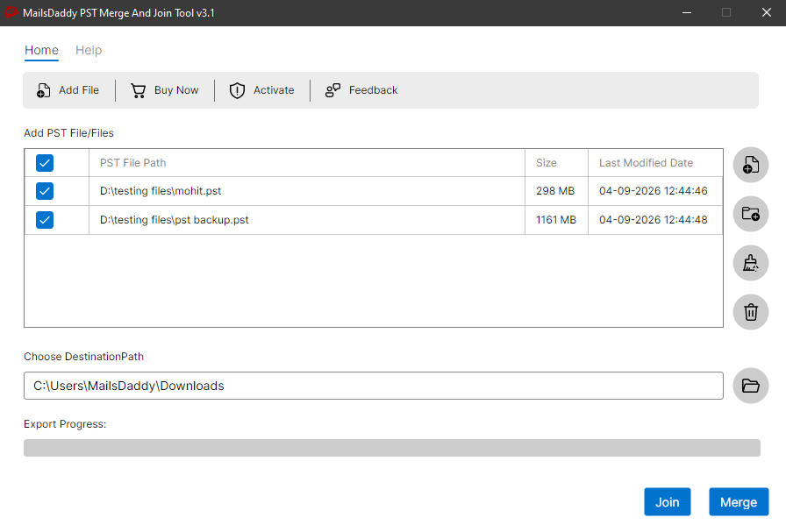Image resolution: width=786 pixels, height=532 pixels.
Task: Click the round add file side button
Action: (750, 165)
